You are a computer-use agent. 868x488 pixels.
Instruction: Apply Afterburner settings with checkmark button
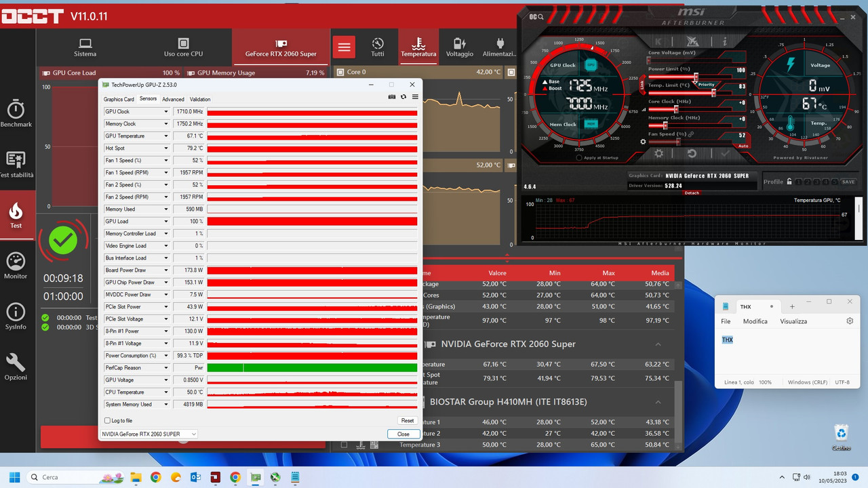(x=724, y=154)
